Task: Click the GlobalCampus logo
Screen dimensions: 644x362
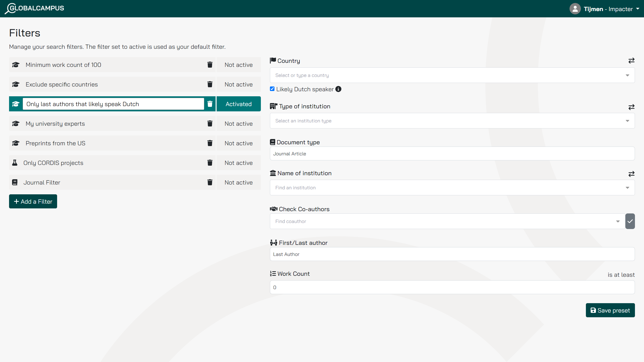Action: pos(34,8)
